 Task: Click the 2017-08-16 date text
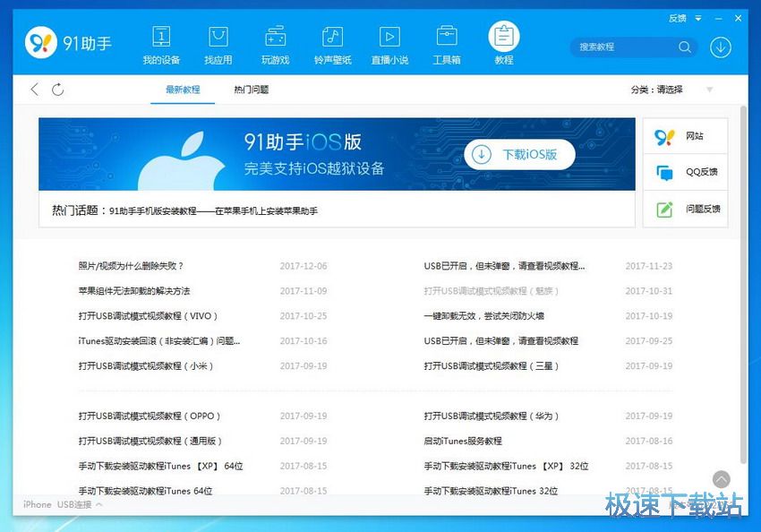coord(649,441)
